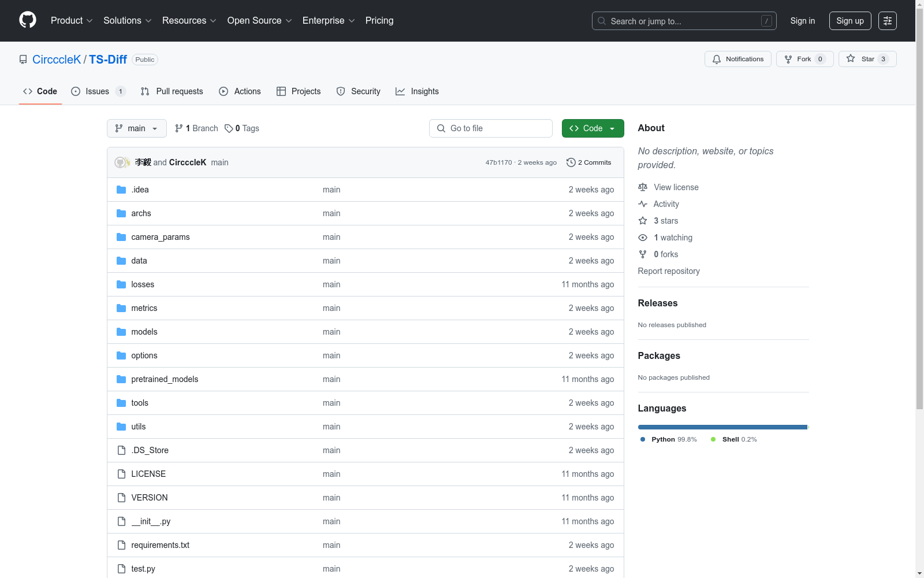Screen dimensions: 924x578
Task: Open the CirccleK owner profile link
Action: click(x=57, y=60)
